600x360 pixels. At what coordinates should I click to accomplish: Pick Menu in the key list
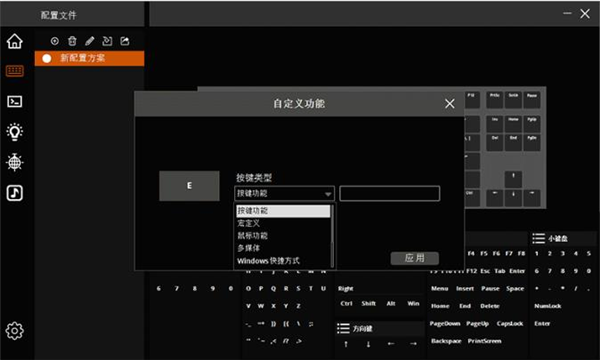pos(440,288)
